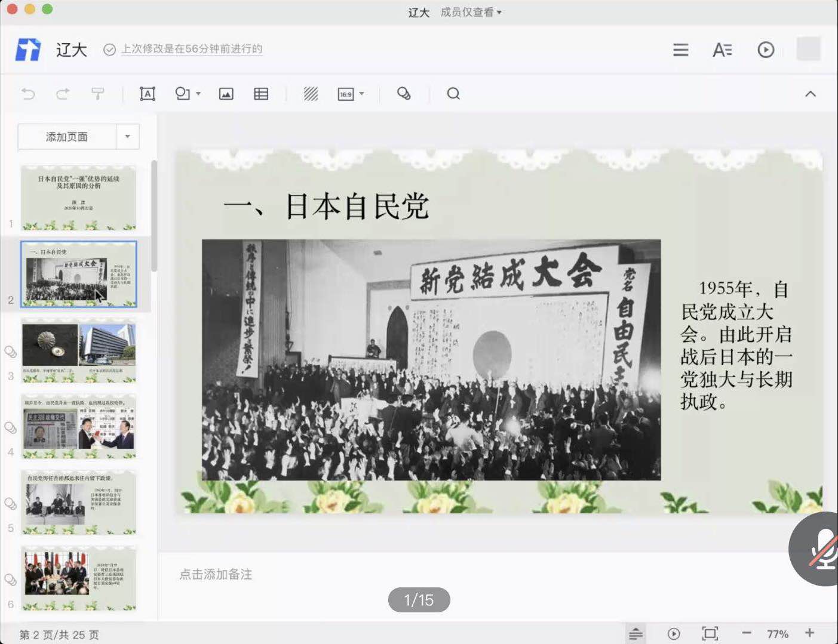Open the comments toolbar icon
The image size is (838, 644).
coord(404,94)
